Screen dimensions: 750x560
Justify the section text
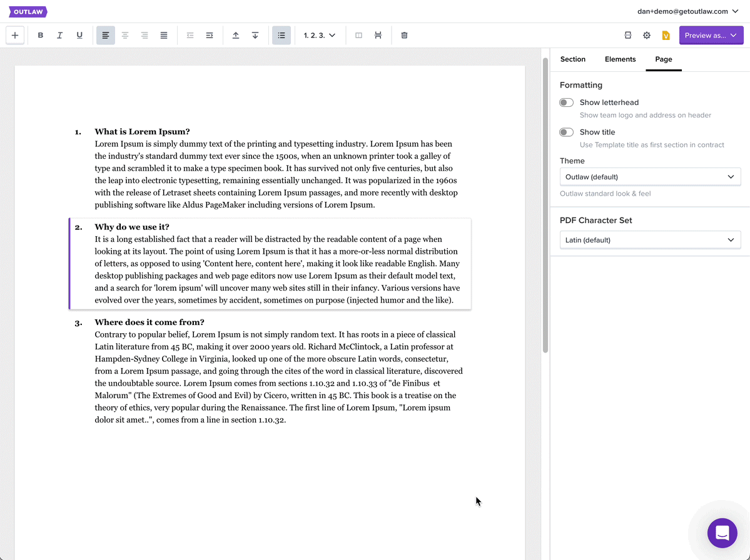(164, 36)
